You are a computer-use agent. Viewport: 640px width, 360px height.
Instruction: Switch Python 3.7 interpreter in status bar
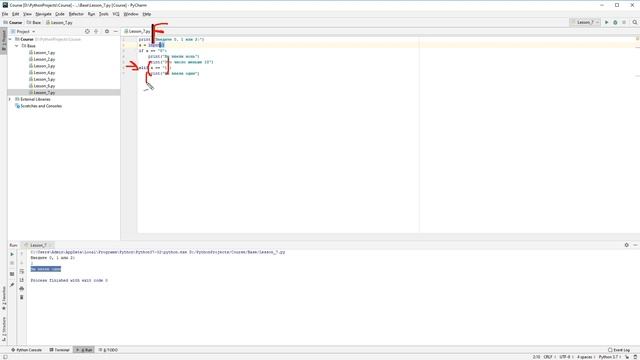point(609,357)
